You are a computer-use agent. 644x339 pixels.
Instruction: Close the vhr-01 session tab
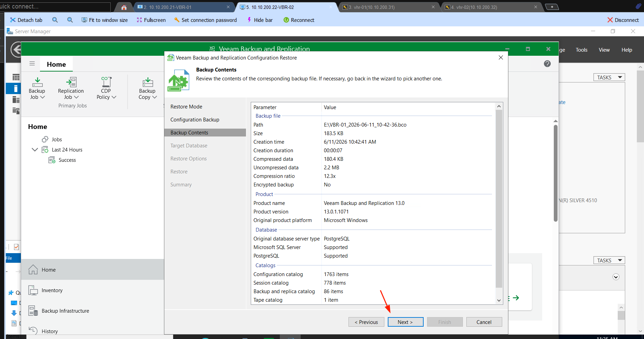pyautogui.click(x=433, y=7)
